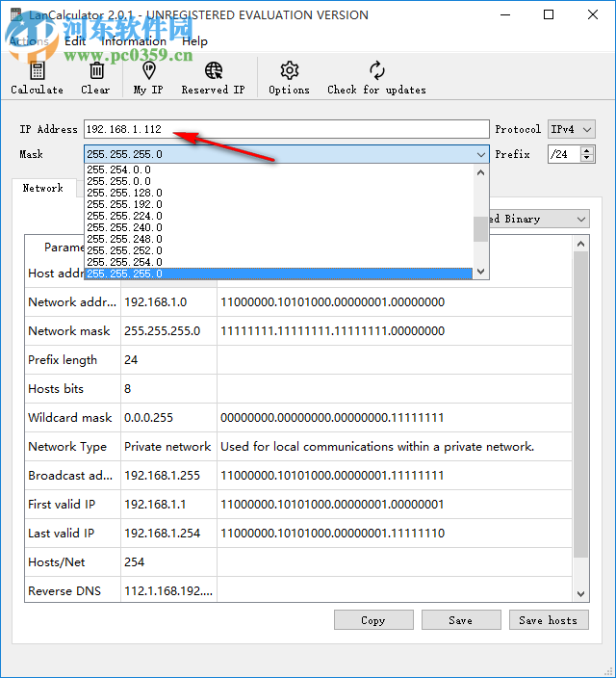
Task: Click the mask list scrollbar thumb
Action: coord(480,229)
